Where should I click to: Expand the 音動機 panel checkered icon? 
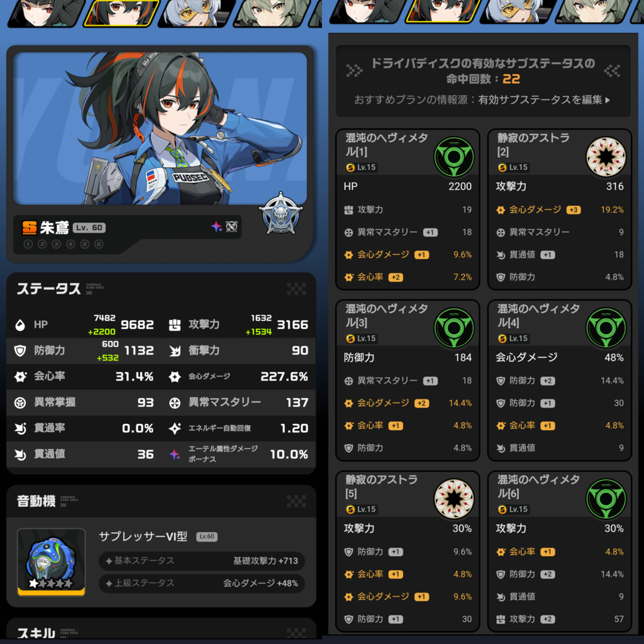[296, 501]
